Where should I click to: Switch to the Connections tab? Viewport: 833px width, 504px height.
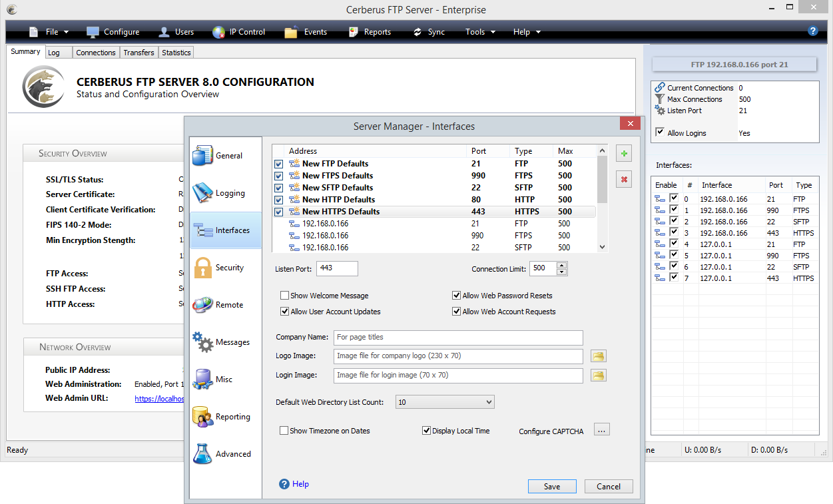pyautogui.click(x=96, y=53)
